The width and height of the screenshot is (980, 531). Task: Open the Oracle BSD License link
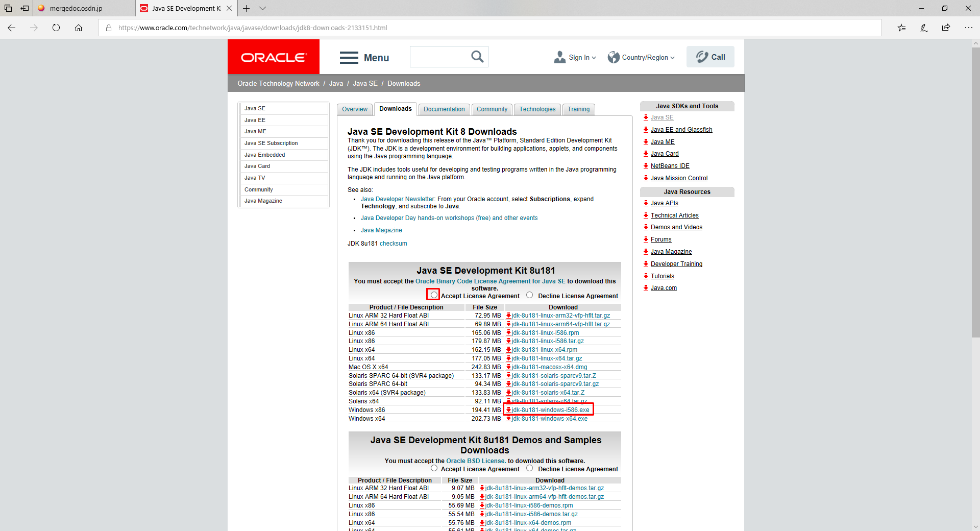[475, 461]
